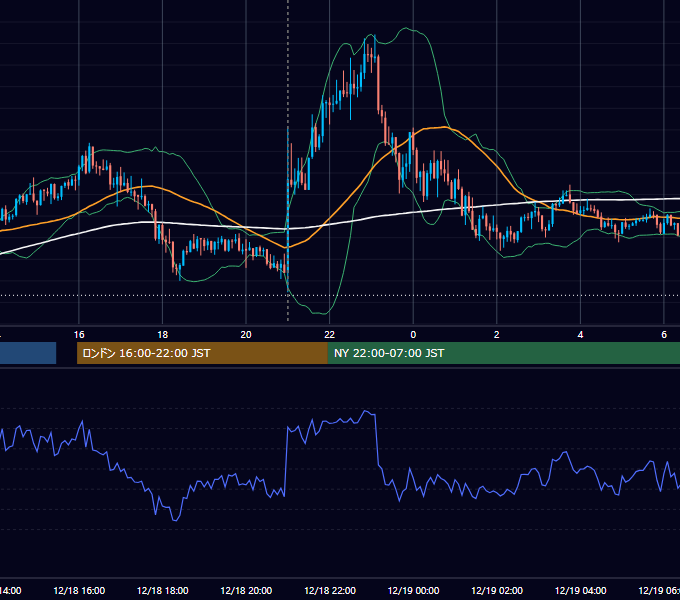Click the 12/18 20:00 date label
Image resolution: width=680 pixels, height=600 pixels.
[x=246, y=590]
